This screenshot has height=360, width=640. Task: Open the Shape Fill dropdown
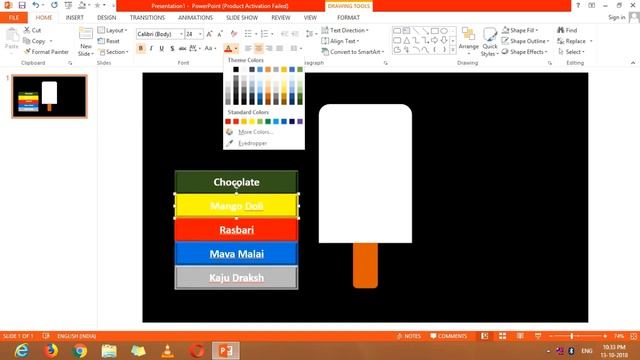click(520, 30)
